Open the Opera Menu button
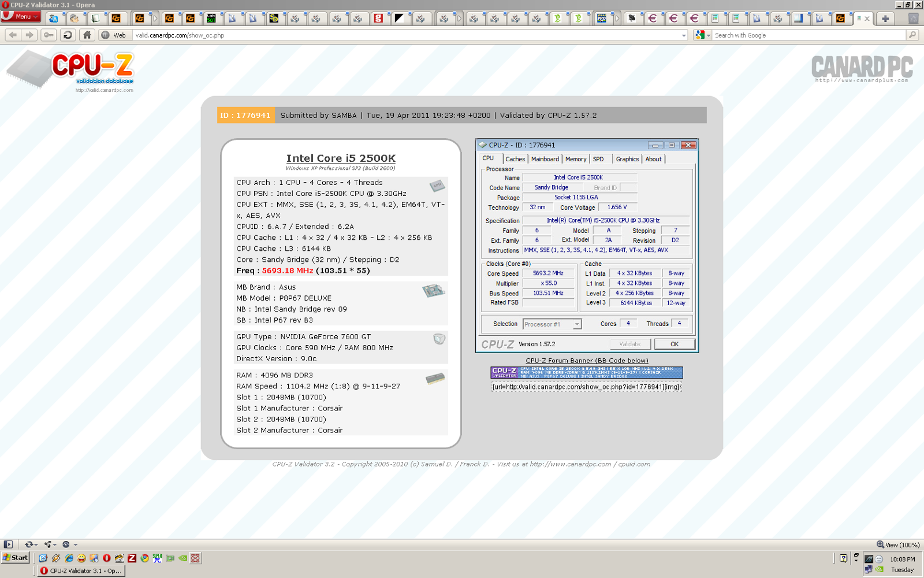 point(21,17)
